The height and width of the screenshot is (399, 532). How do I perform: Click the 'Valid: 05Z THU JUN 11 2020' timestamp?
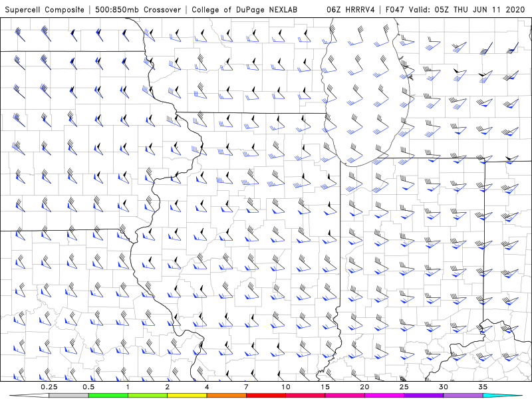[x=467, y=10]
